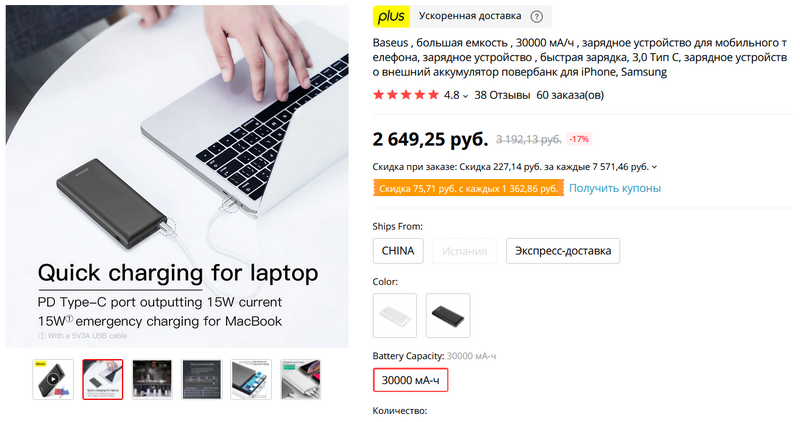Click the Получить купоны link

click(615, 188)
